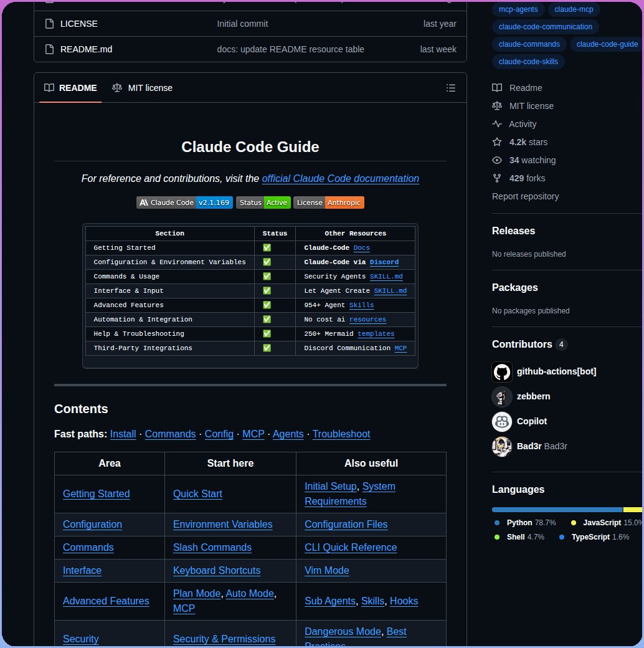Open the Configuration Files link
This screenshot has width=644, height=648.
point(346,525)
